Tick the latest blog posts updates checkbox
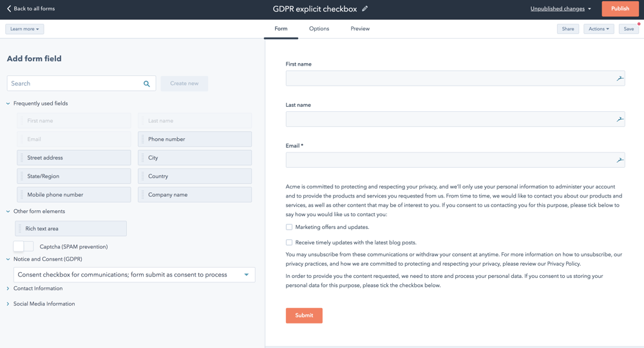Image resolution: width=644 pixels, height=348 pixels. click(x=289, y=243)
